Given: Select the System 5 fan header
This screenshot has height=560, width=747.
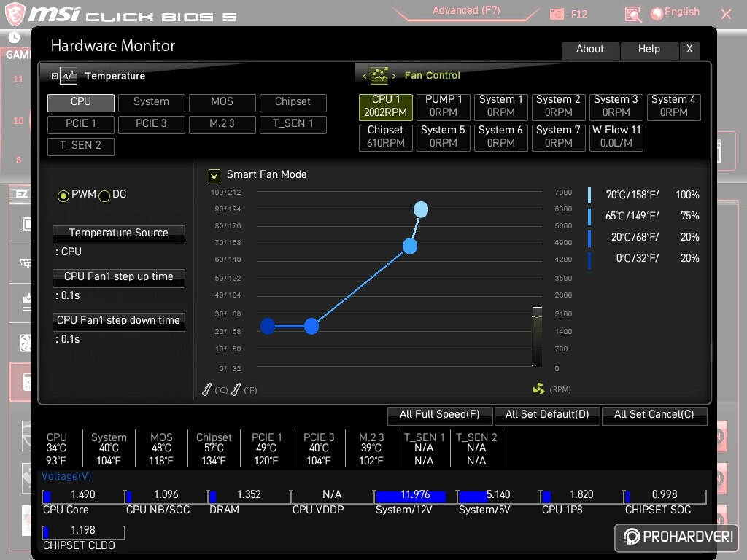Looking at the screenshot, I should coord(444,137).
